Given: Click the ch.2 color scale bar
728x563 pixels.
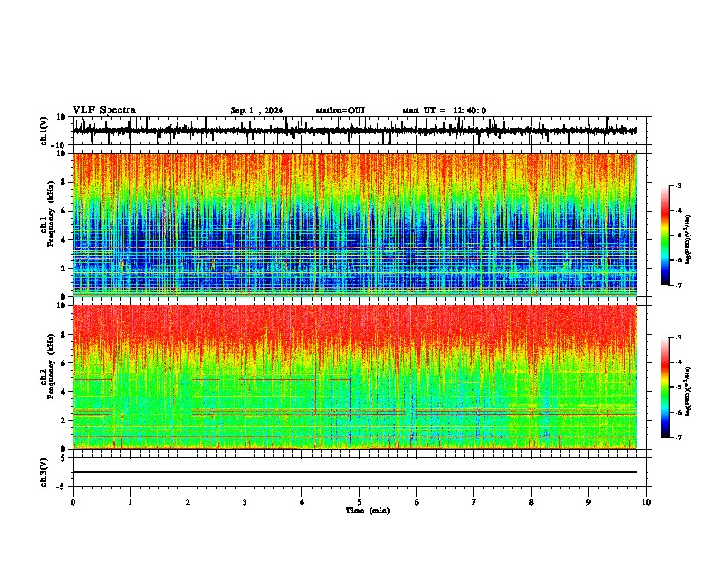Looking at the screenshot, I should click(665, 387).
